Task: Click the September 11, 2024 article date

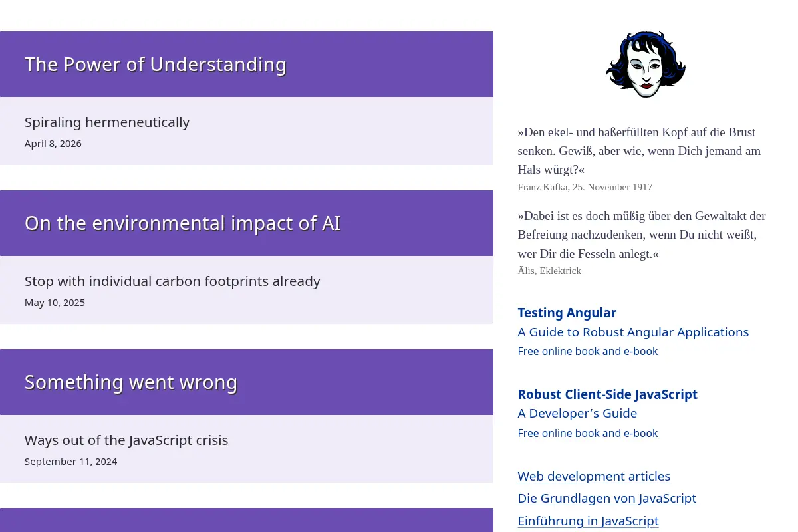Action: point(71,462)
